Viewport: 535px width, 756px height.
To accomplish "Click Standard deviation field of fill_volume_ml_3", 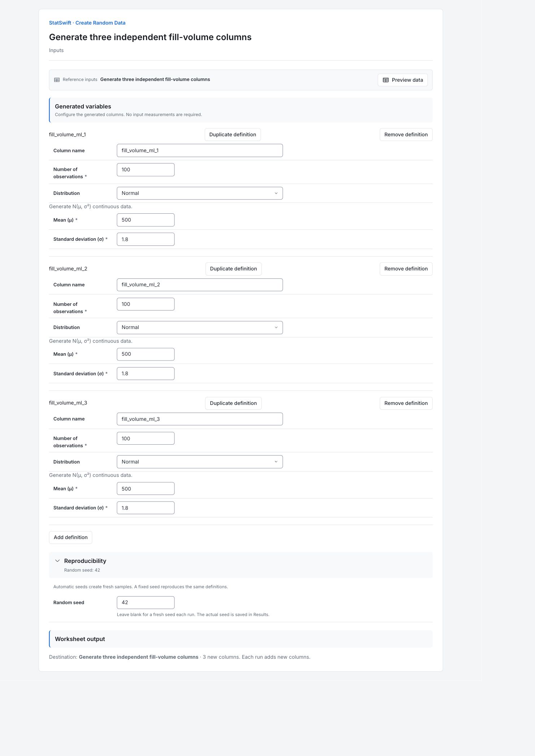I will pos(146,508).
